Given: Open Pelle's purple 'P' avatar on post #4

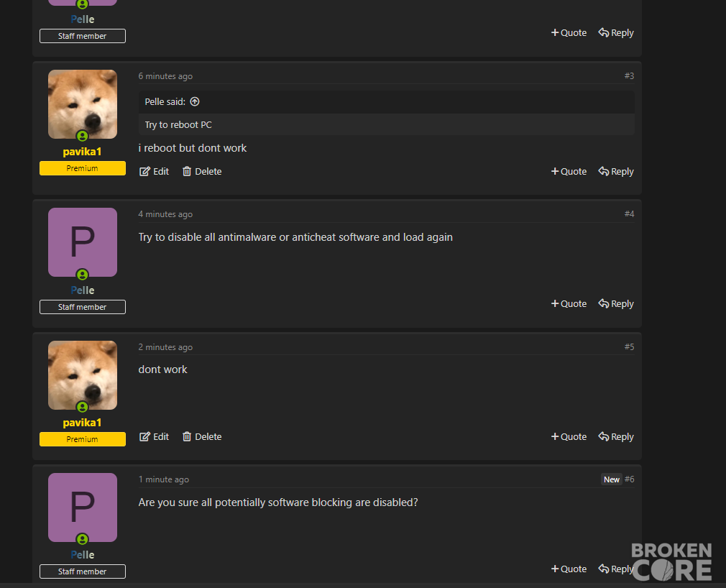Looking at the screenshot, I should (x=83, y=242).
